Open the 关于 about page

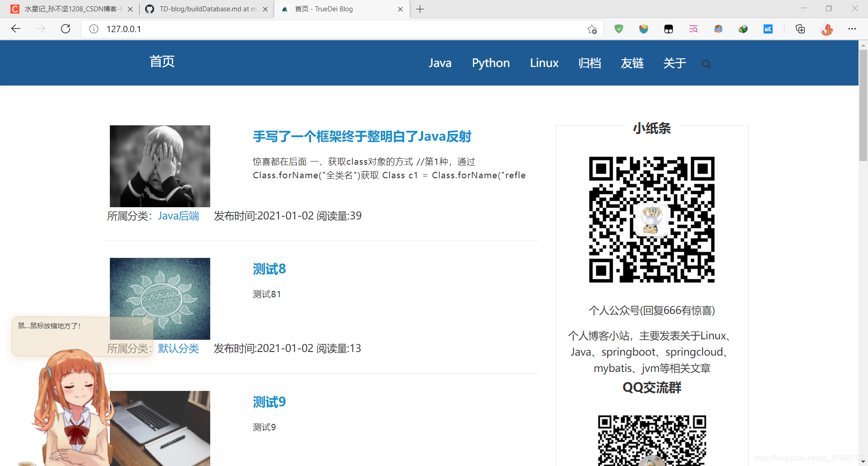click(x=675, y=63)
